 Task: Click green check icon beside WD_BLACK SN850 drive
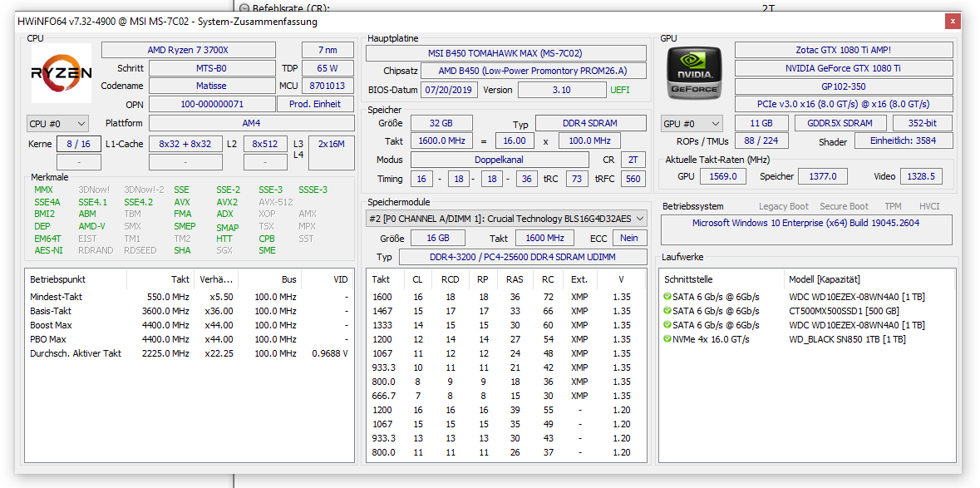(x=667, y=339)
